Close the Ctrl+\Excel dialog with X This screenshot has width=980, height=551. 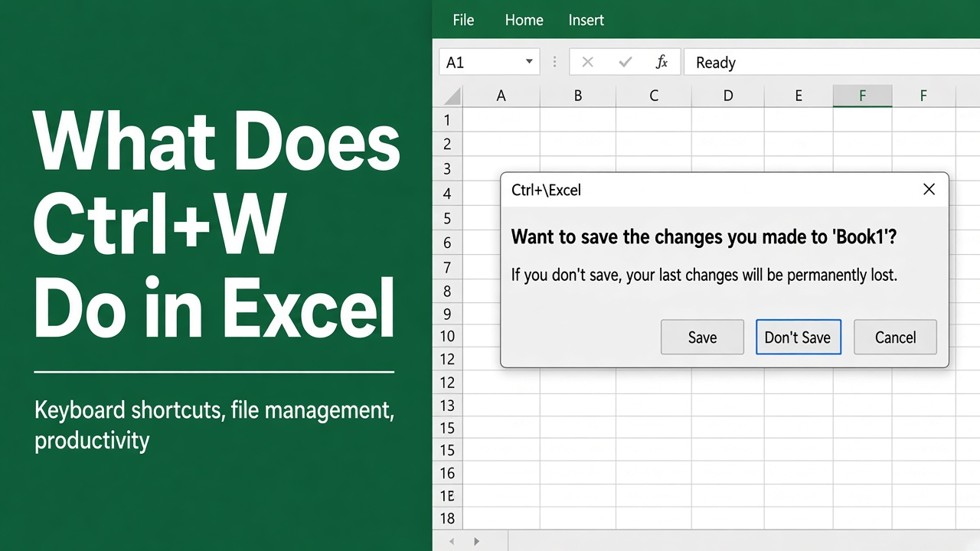pos(929,190)
